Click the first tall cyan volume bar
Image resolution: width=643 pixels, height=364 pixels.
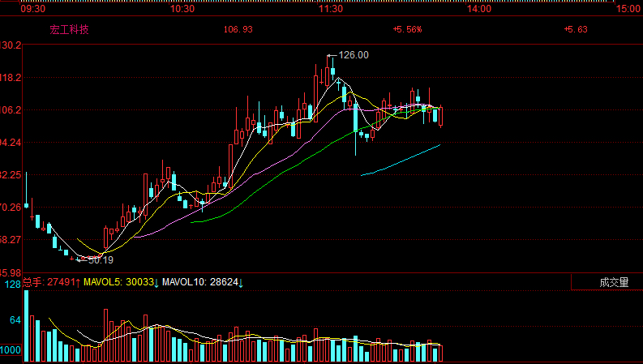click(x=26, y=326)
